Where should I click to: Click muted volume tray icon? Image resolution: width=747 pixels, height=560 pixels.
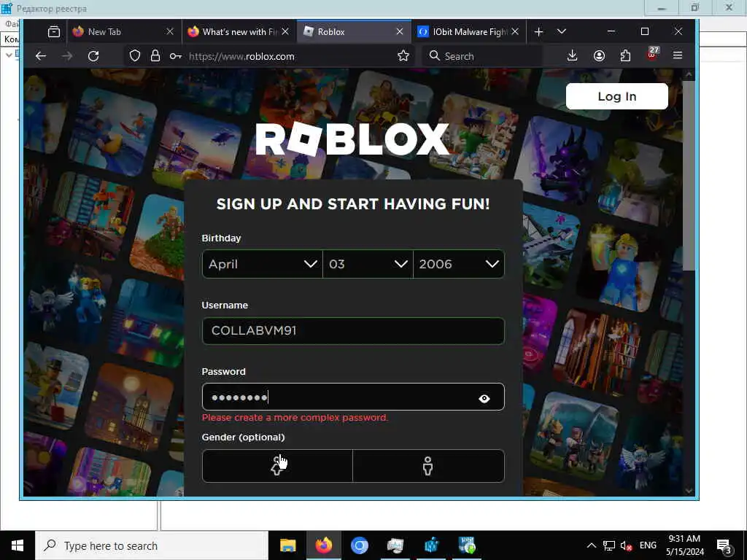pyautogui.click(x=627, y=545)
